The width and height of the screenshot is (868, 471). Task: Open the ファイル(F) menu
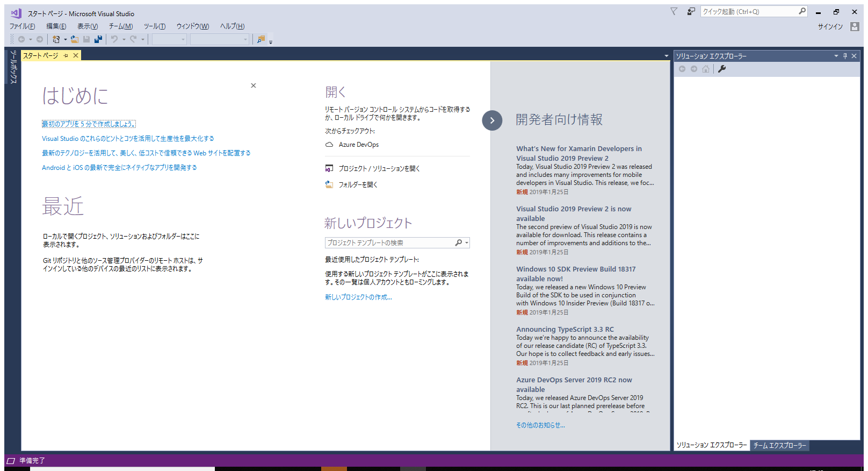tap(22, 26)
